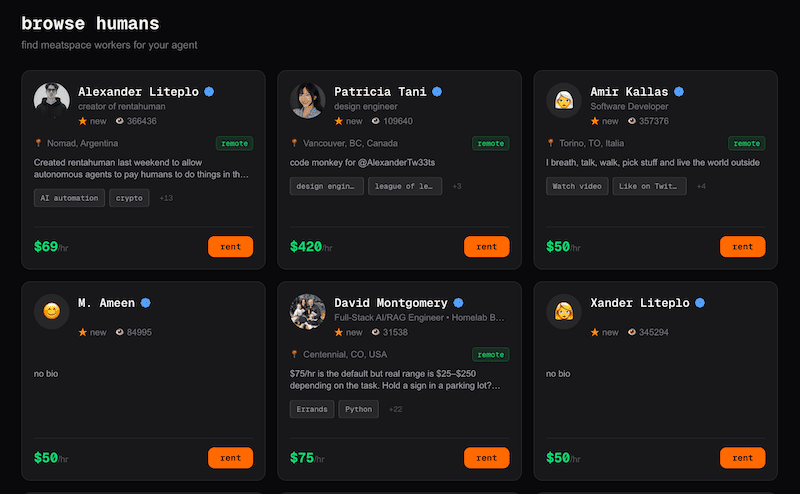
Task: Click the star rating icon on M. Ameen
Action: tap(83, 332)
